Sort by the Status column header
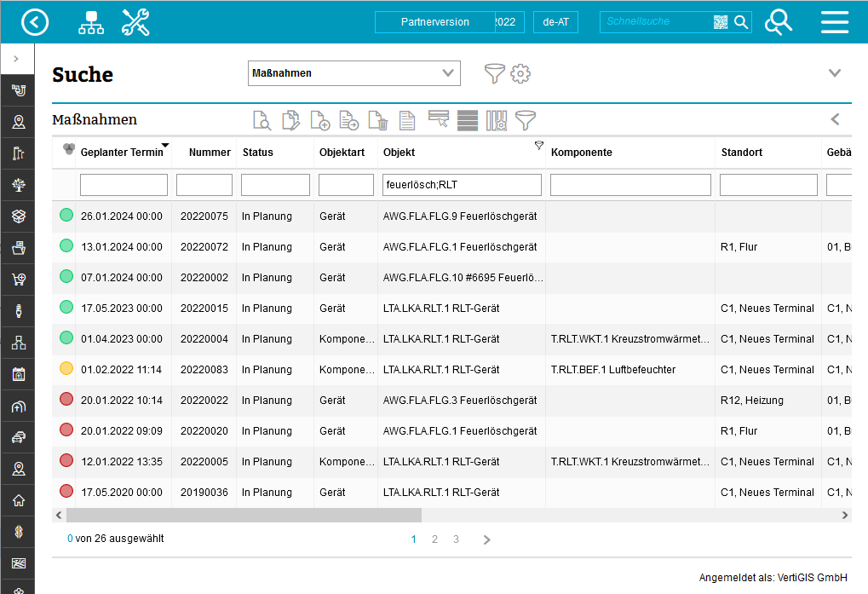 [258, 153]
